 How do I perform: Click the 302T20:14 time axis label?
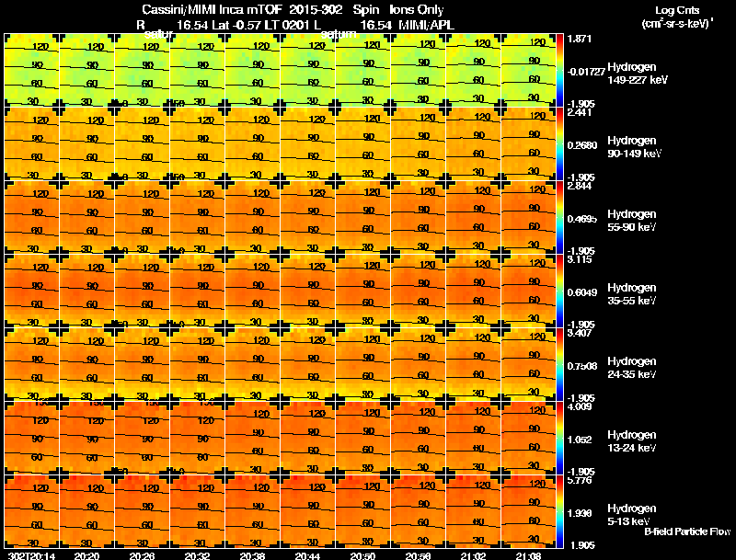(31, 555)
